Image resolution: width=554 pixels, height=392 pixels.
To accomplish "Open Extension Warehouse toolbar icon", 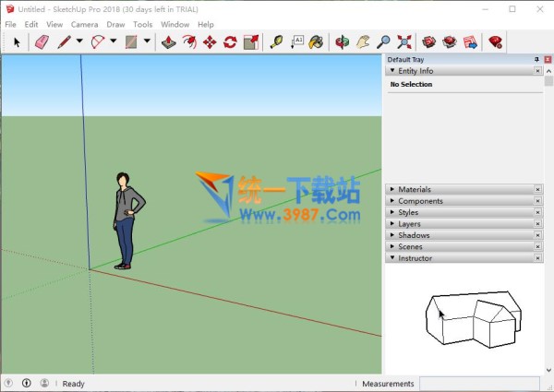I will pos(450,42).
